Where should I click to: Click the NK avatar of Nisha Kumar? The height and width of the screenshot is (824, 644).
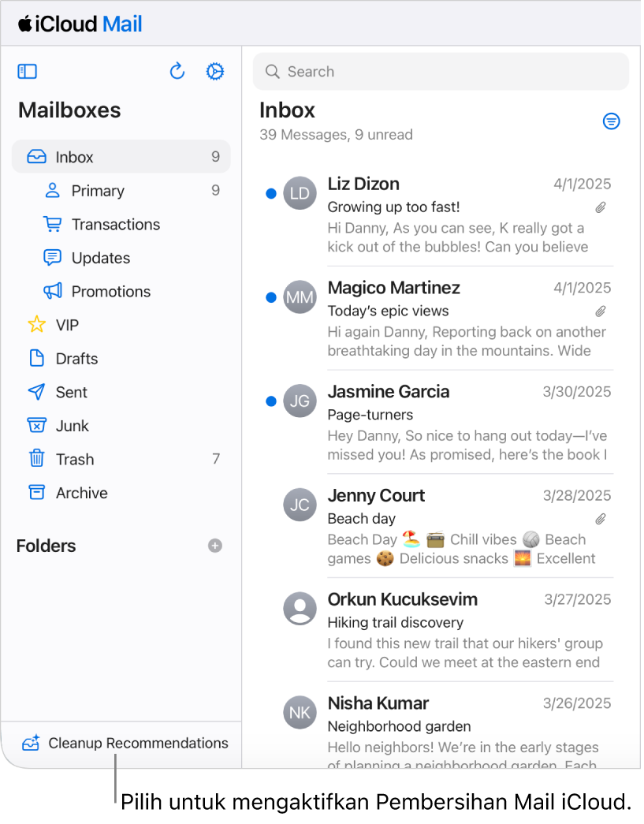tap(300, 713)
